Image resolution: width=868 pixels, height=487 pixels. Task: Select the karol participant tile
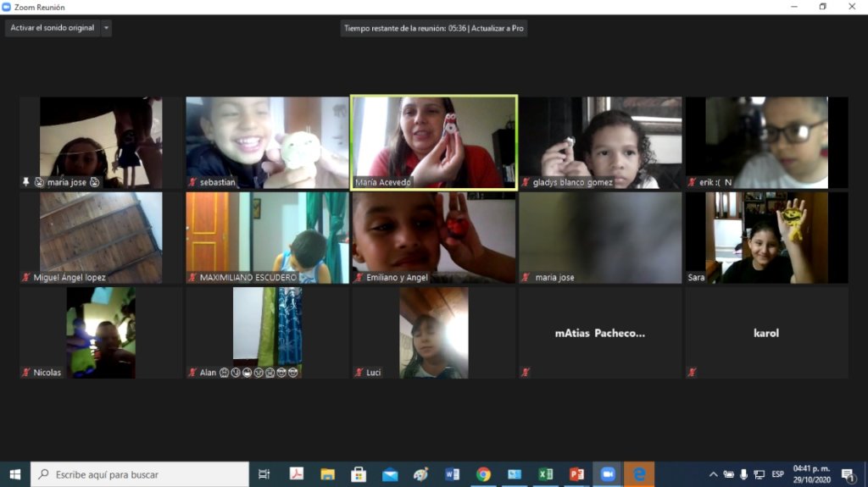pyautogui.click(x=766, y=332)
